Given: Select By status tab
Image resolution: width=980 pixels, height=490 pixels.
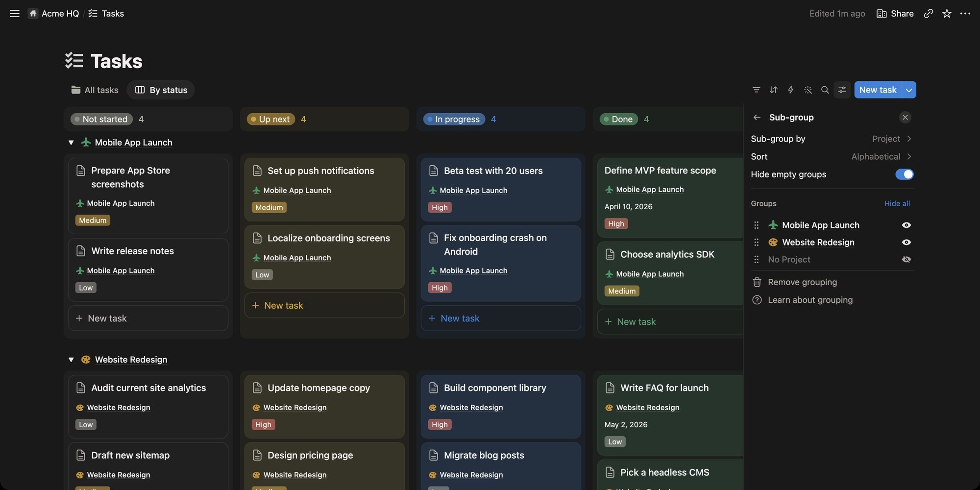Looking at the screenshot, I should (161, 90).
